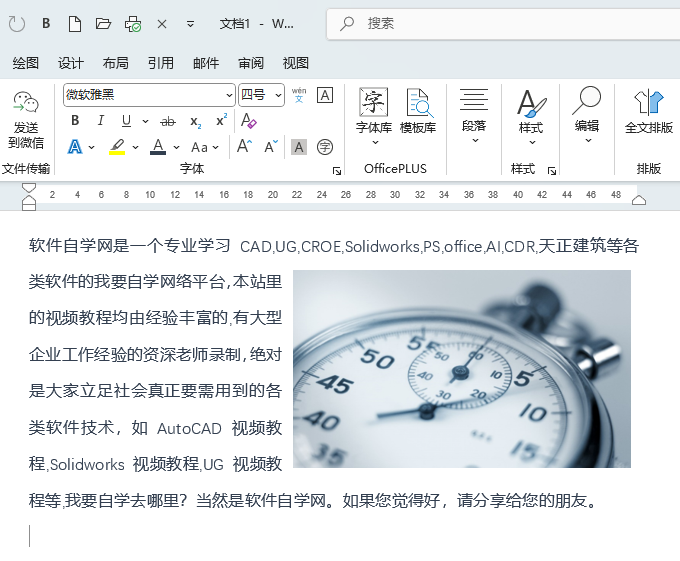Open the 字体库 font library
Viewport: 680px width, 561px height.
(x=374, y=116)
